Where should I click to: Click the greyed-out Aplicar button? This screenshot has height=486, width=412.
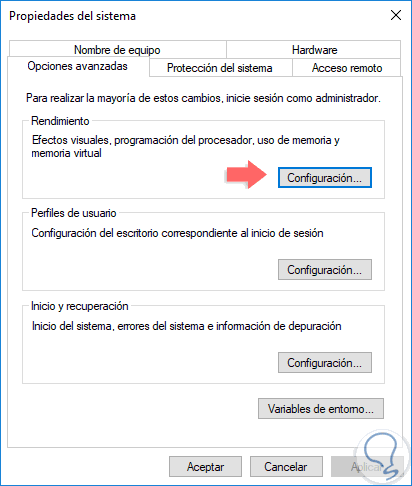pyautogui.click(x=367, y=467)
